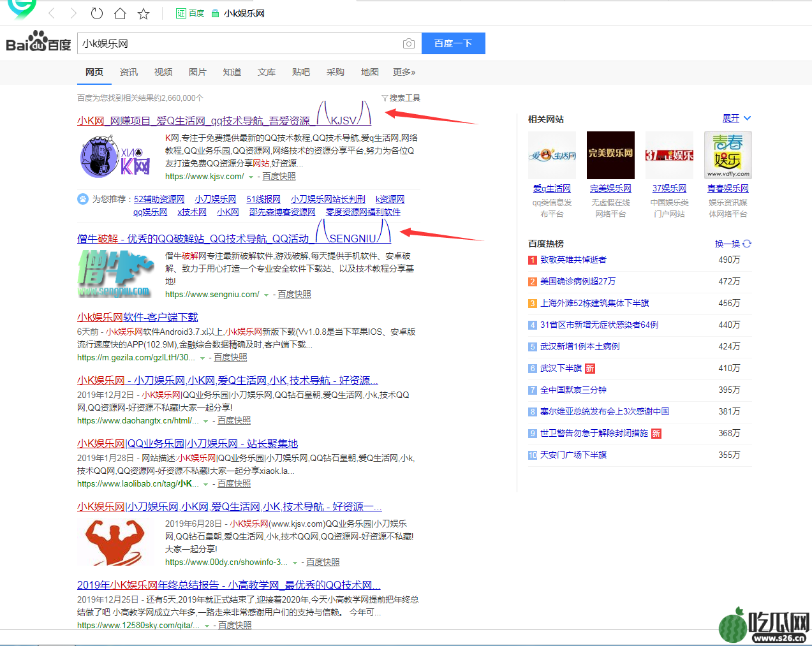The width and height of the screenshot is (812, 646).
Task: Switch to the 资讯 tab
Action: (129, 72)
